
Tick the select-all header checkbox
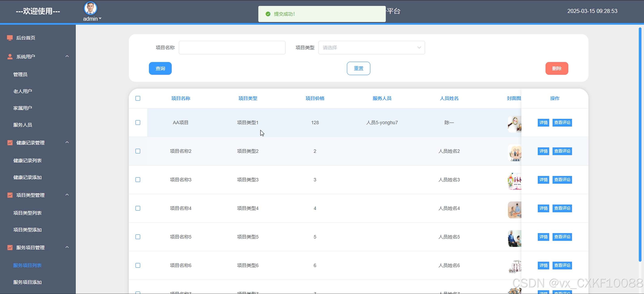click(138, 98)
